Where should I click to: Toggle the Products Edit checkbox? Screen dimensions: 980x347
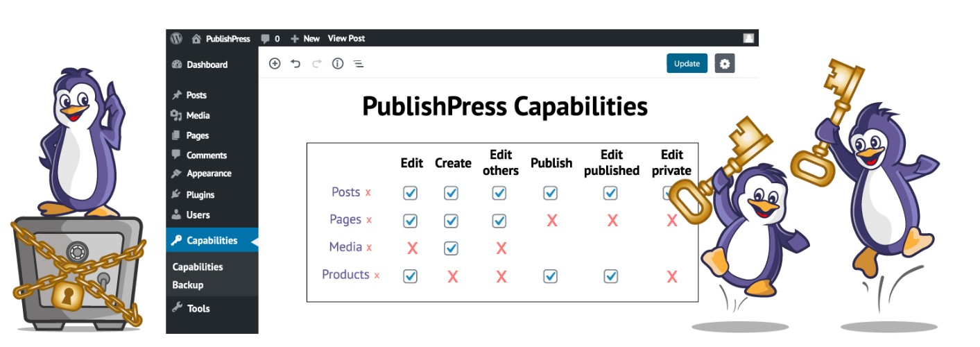pyautogui.click(x=411, y=276)
